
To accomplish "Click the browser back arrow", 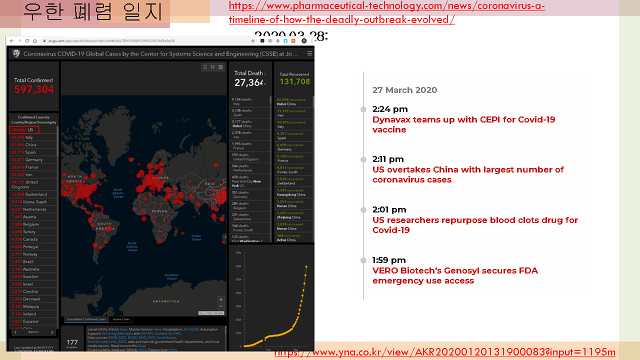I will 11,41.
